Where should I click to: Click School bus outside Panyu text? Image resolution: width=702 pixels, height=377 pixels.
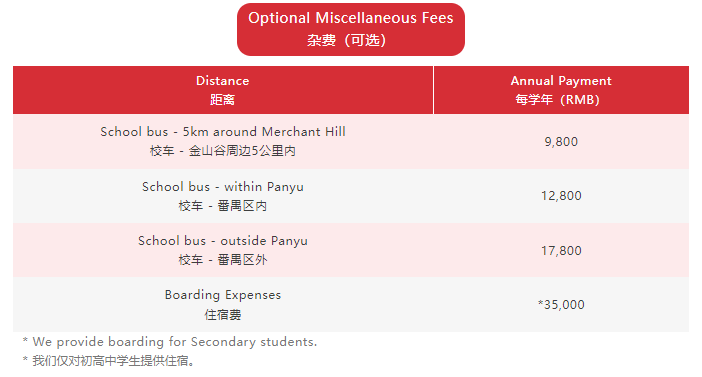pyautogui.click(x=223, y=241)
